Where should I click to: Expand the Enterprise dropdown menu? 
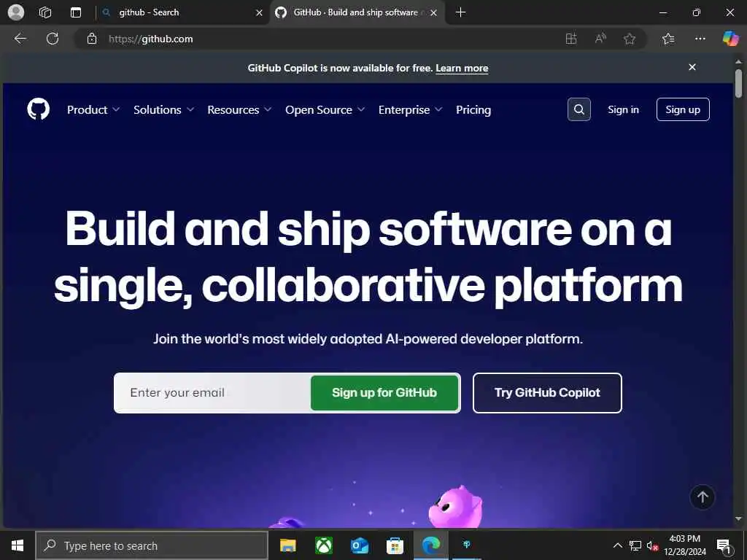(411, 109)
